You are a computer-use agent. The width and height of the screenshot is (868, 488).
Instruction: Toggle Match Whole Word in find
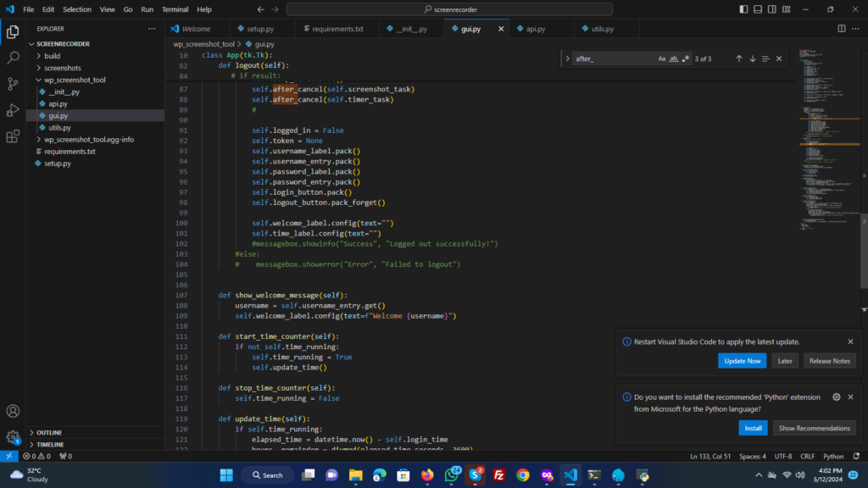tap(674, 58)
